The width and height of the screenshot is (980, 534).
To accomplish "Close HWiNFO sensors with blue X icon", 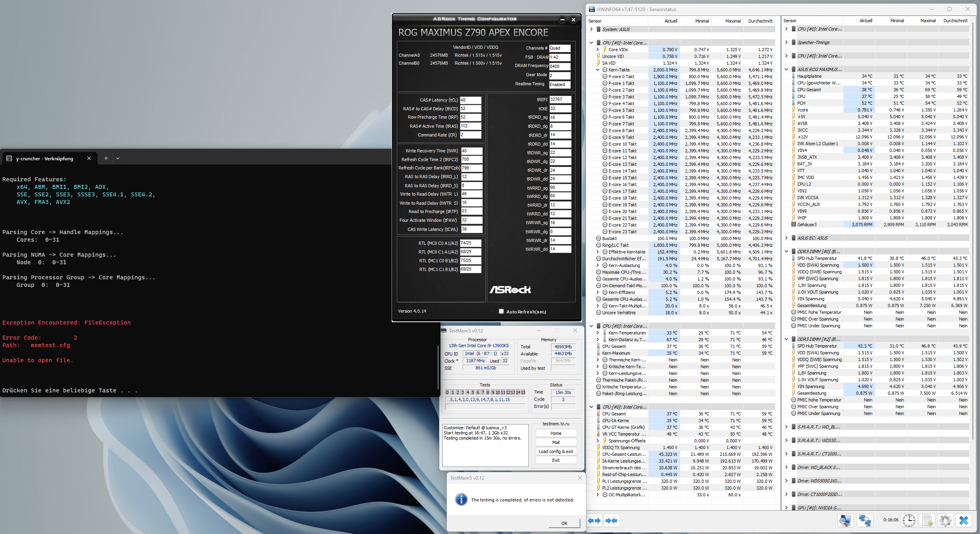I will click(964, 520).
